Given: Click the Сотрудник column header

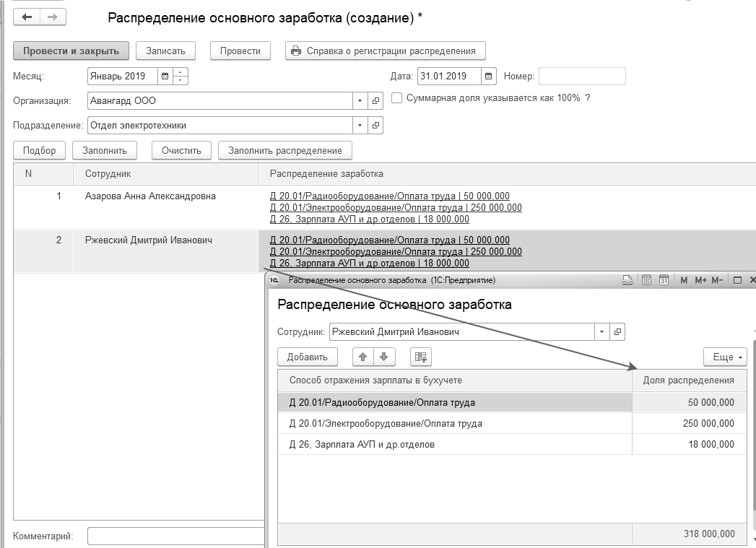Looking at the screenshot, I should [x=165, y=173].
